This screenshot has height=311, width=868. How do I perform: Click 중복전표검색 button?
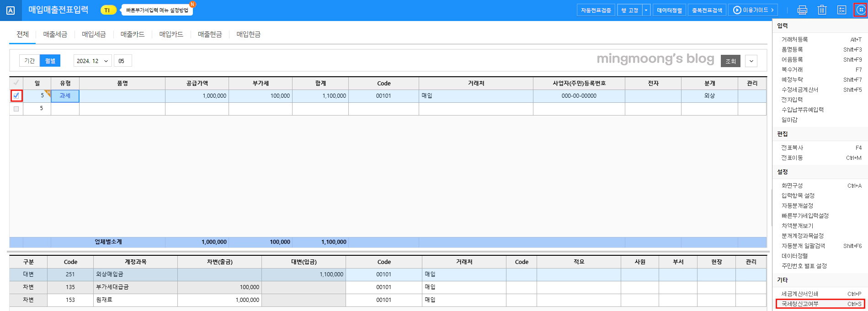point(707,10)
